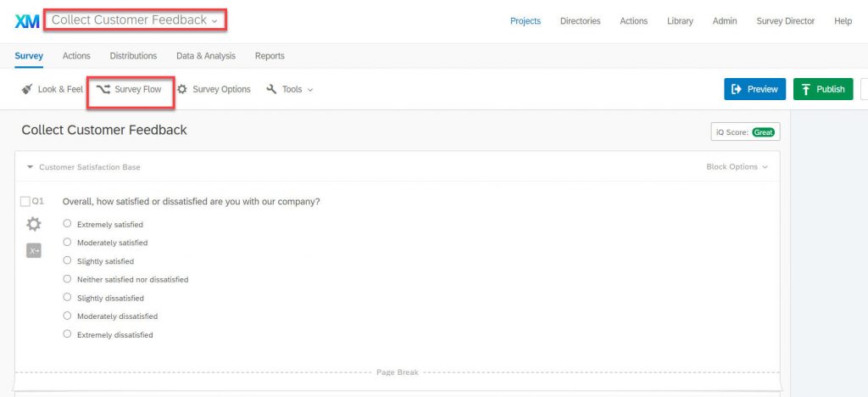Open the project name dropdown
The width and height of the screenshot is (868, 397).
pos(135,20)
